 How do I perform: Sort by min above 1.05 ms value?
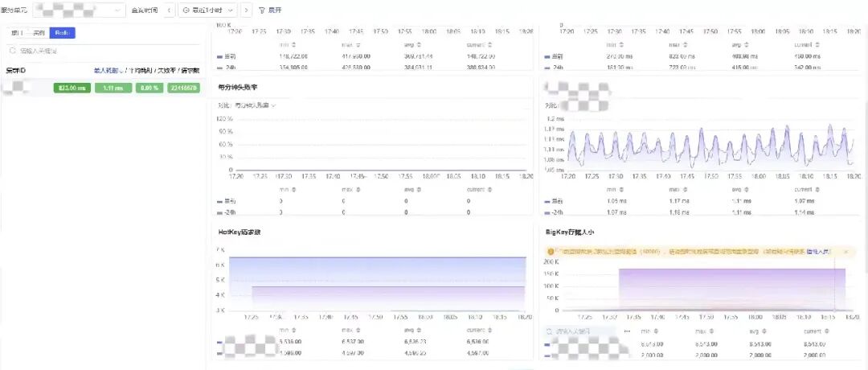[620, 190]
